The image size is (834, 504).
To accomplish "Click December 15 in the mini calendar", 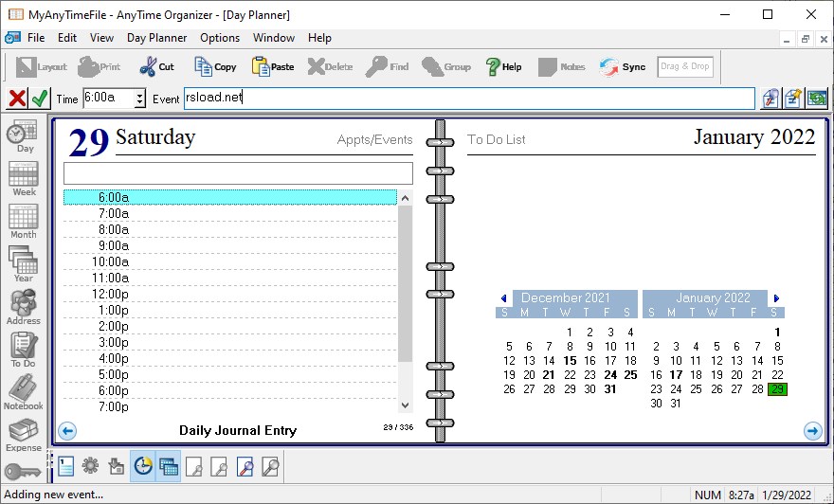I will click(570, 361).
